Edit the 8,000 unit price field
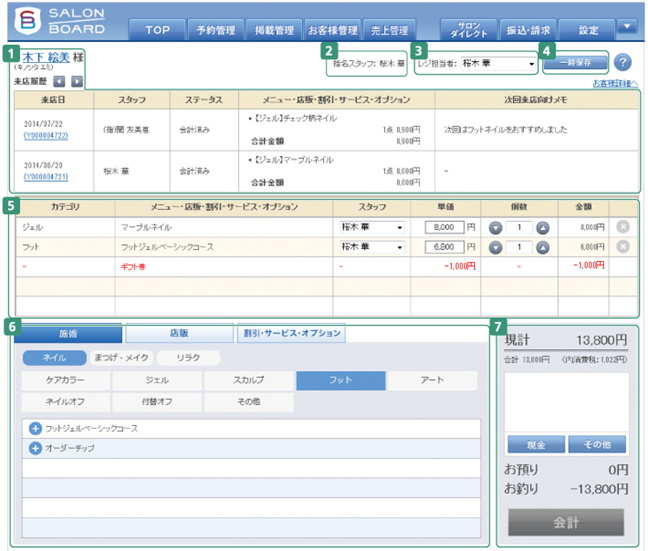This screenshot has height=551, width=648. click(445, 227)
